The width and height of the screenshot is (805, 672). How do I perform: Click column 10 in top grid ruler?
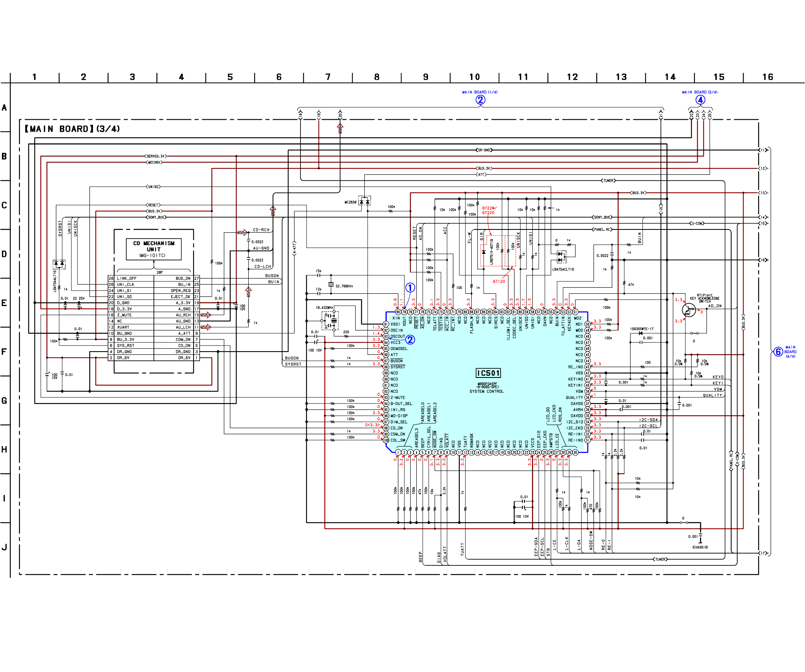pos(475,77)
